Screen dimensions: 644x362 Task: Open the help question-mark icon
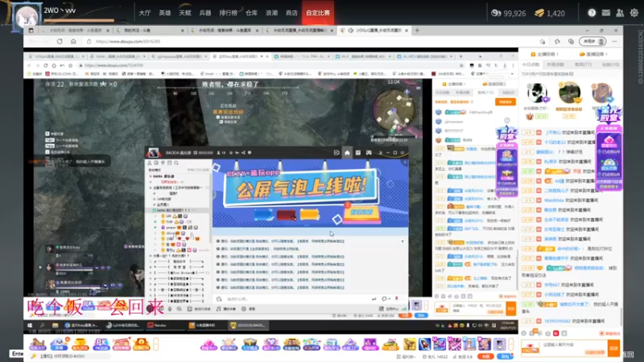[592, 13]
